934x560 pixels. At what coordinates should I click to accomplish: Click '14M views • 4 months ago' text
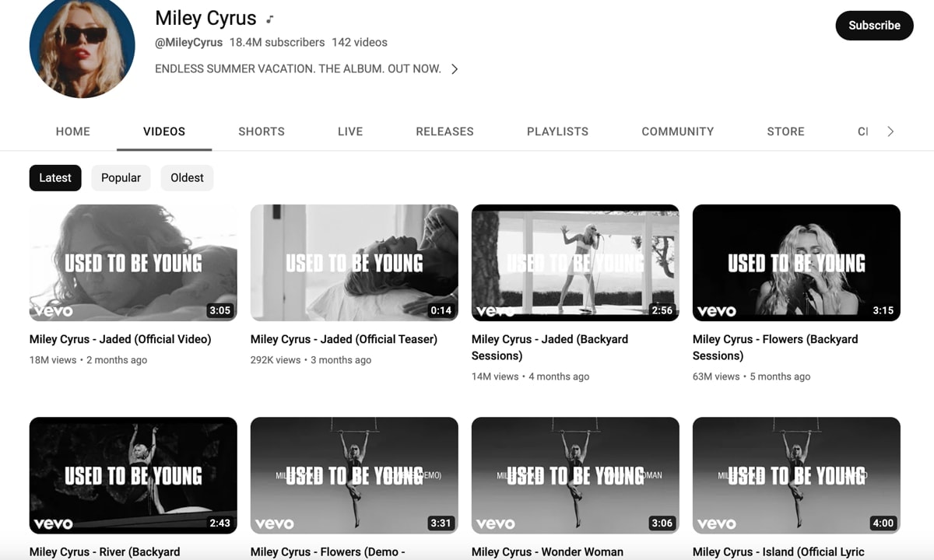click(x=530, y=376)
